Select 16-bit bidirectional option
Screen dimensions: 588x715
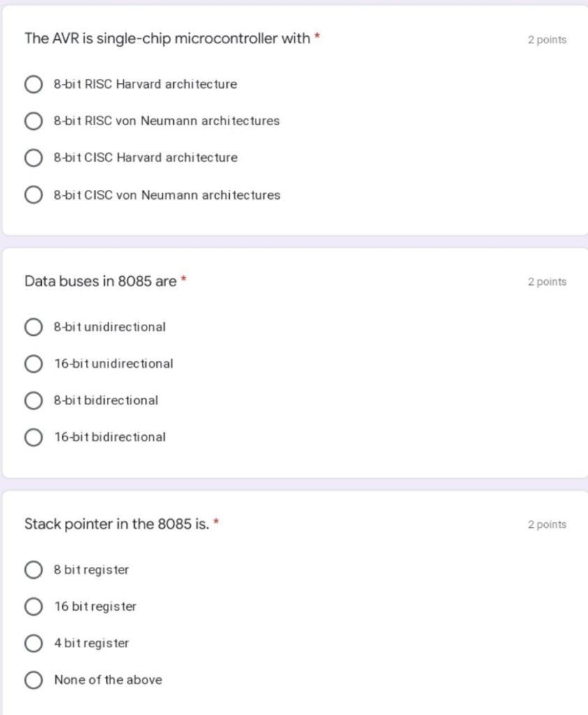tap(34, 437)
